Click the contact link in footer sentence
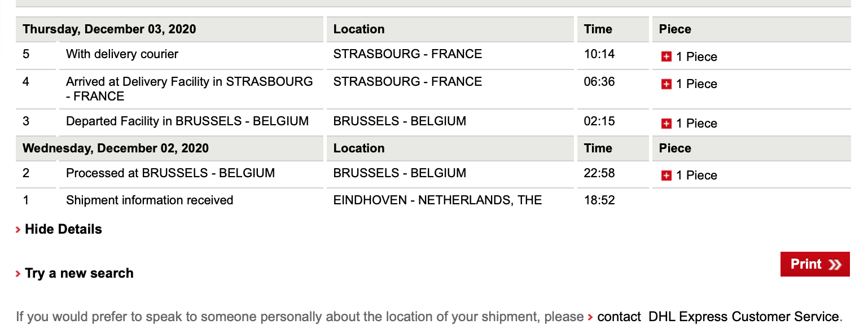This screenshot has width=868, height=333. [619, 317]
